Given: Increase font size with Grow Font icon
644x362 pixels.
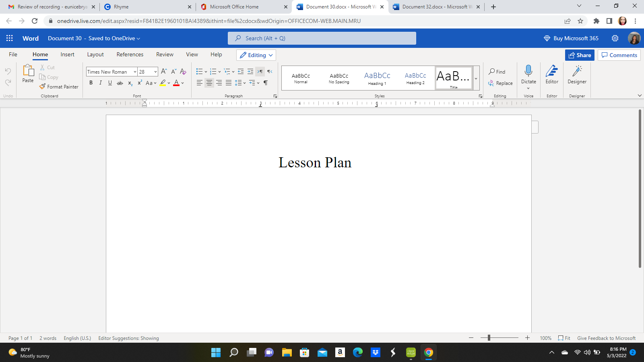Looking at the screenshot, I should point(164,72).
